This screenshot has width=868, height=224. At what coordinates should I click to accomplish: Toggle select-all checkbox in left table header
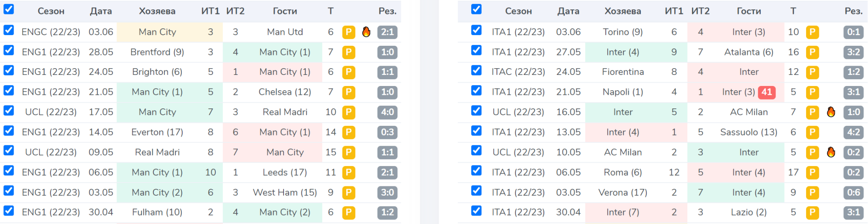point(8,9)
